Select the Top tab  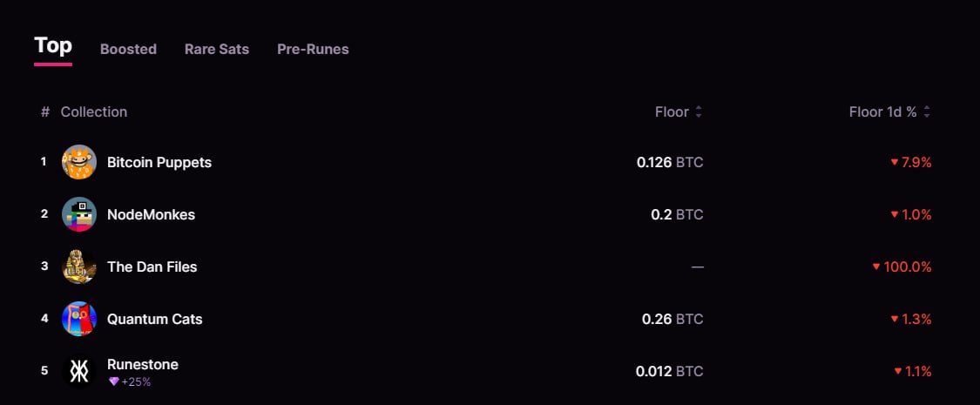(53, 45)
